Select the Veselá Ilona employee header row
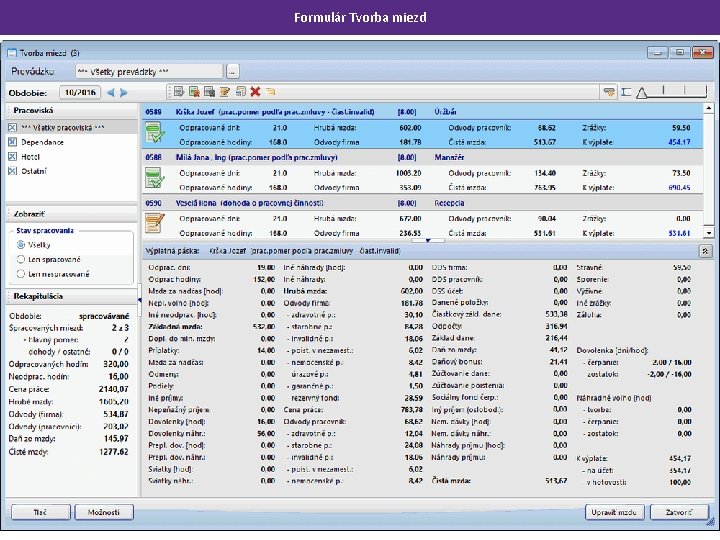The height and width of the screenshot is (540, 720). [422, 202]
